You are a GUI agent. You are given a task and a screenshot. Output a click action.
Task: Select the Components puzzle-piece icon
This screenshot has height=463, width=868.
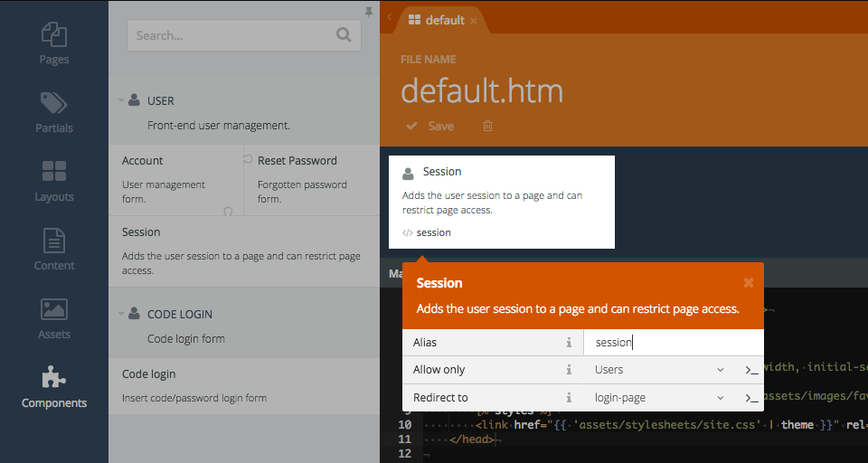[53, 376]
